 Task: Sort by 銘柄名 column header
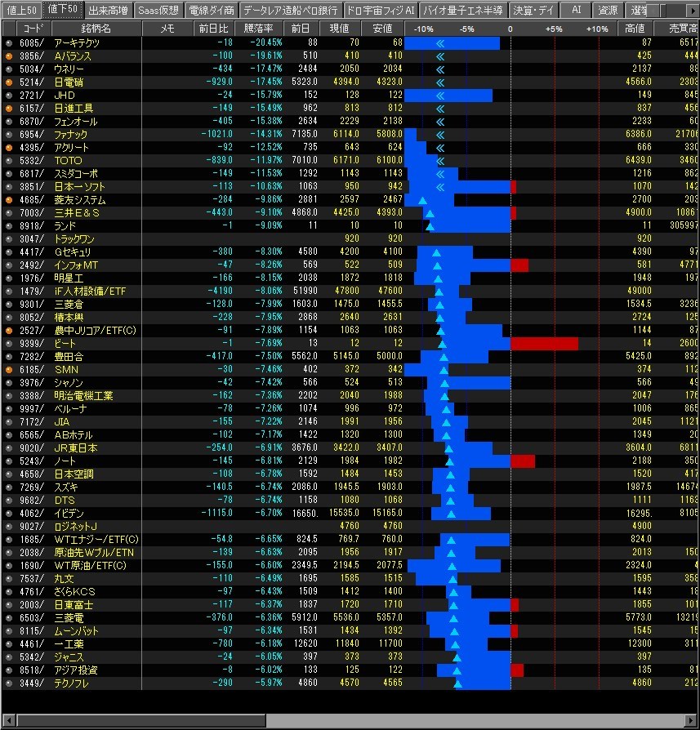point(96,29)
